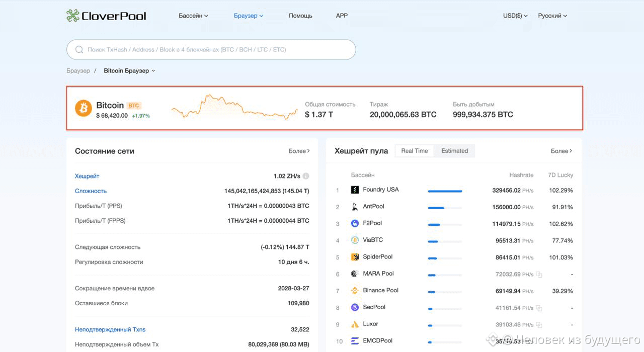Screen dimensions: 644x352
Task: Open the Помощь menu item
Action: 300,16
